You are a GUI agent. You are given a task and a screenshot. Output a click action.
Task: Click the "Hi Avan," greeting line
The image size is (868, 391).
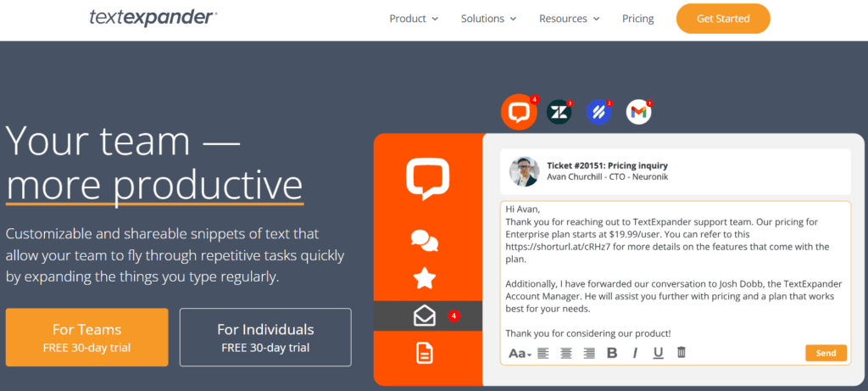[x=521, y=209]
